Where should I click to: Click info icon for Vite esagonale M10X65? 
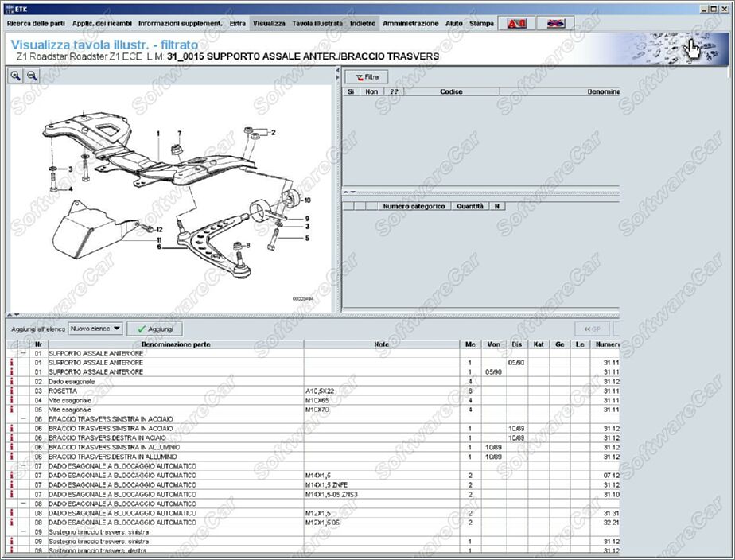point(12,400)
